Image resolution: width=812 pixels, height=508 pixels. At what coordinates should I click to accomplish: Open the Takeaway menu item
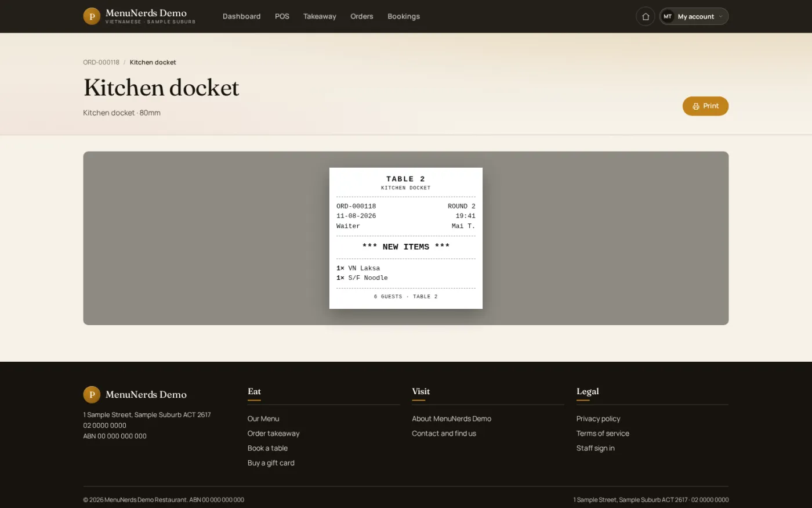pos(320,16)
